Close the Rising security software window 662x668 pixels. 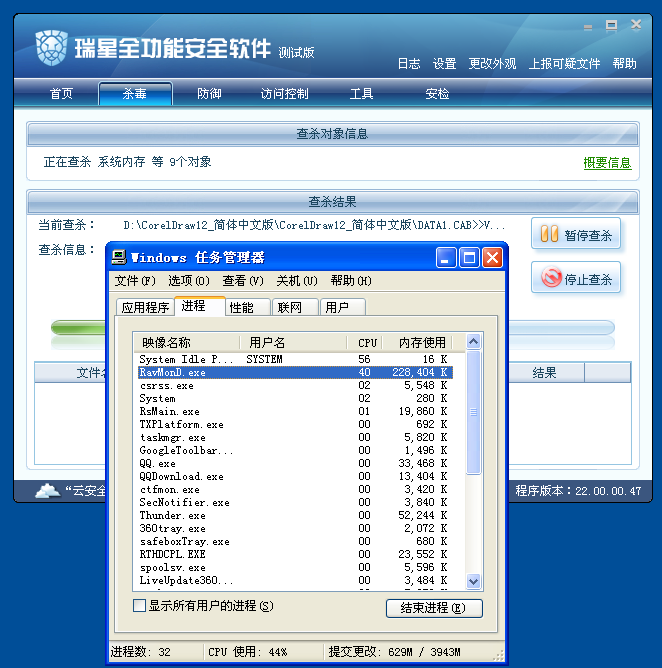[x=636, y=25]
